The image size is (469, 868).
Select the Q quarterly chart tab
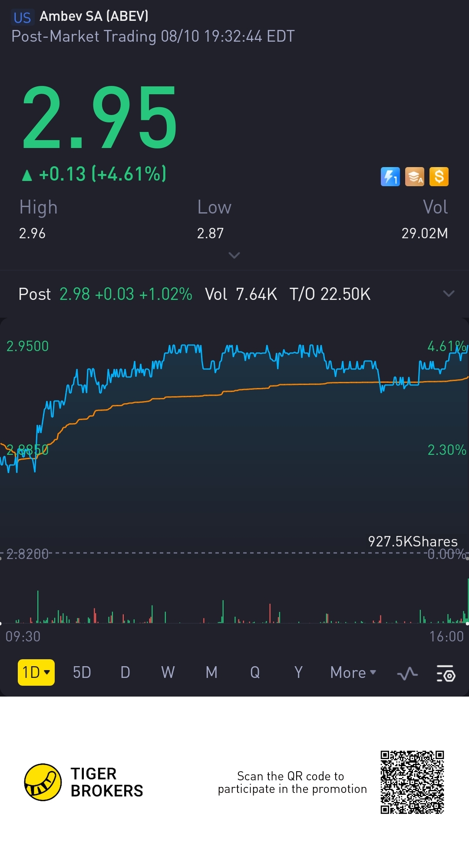click(255, 672)
